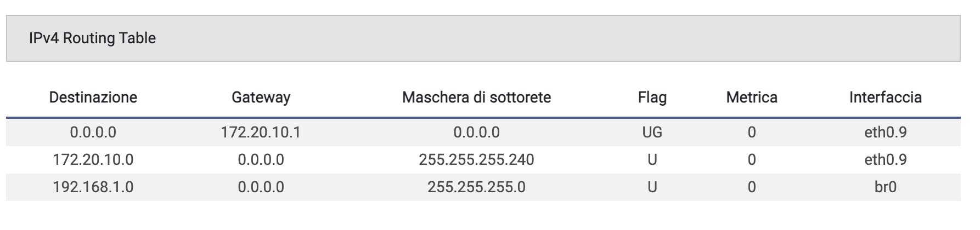Click the metric value in the br0 row

pos(752,187)
